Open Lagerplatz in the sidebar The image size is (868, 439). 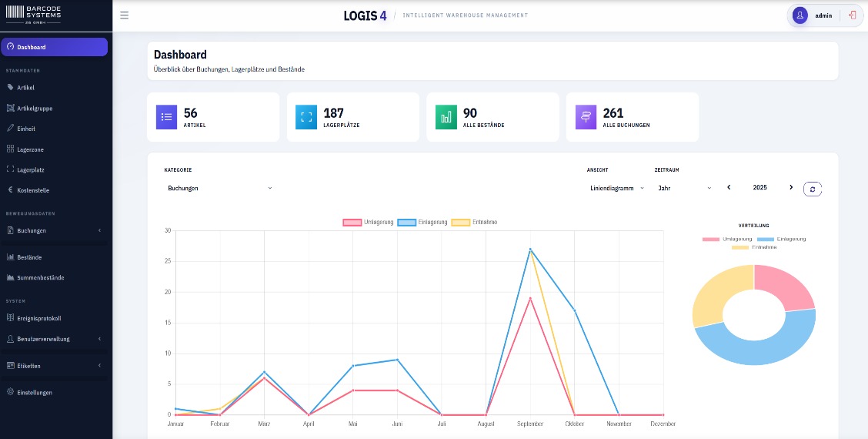coord(31,169)
